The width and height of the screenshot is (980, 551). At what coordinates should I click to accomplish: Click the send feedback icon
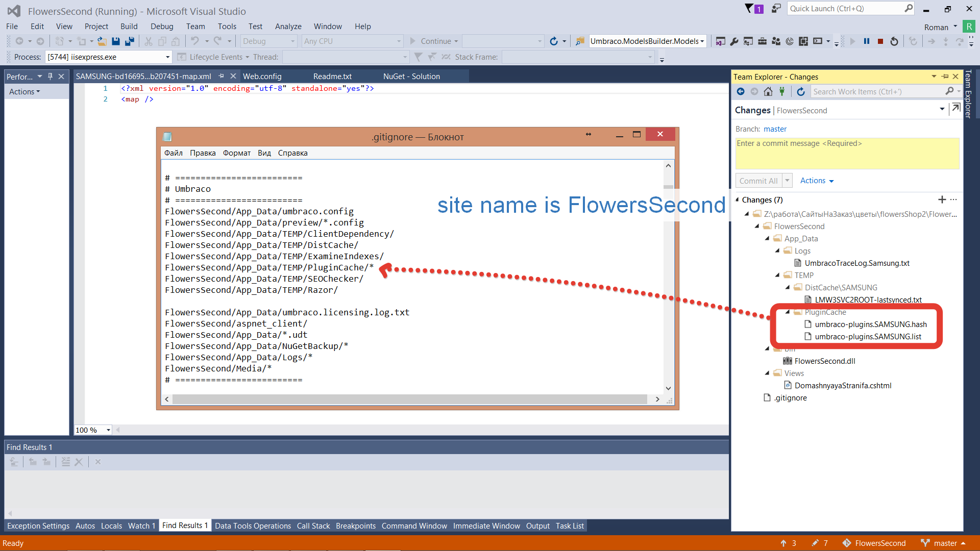[776, 9]
